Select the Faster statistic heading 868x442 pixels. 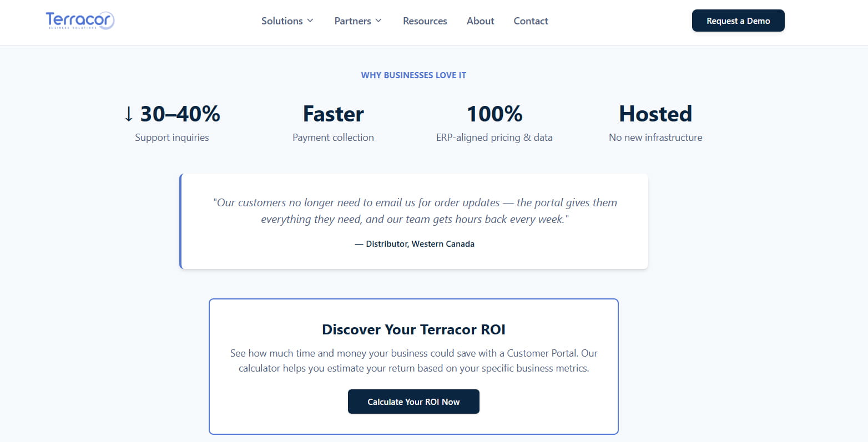(333, 114)
